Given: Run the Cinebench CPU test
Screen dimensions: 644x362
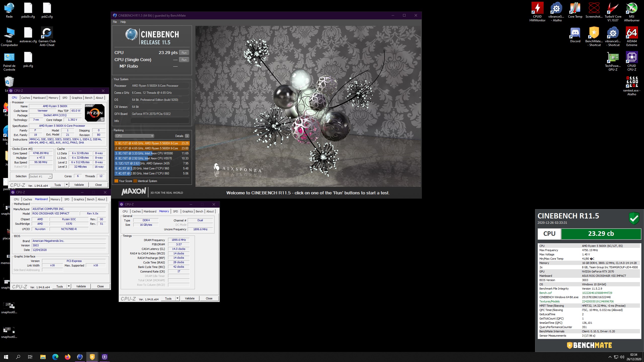Looking at the screenshot, I should point(184,53).
